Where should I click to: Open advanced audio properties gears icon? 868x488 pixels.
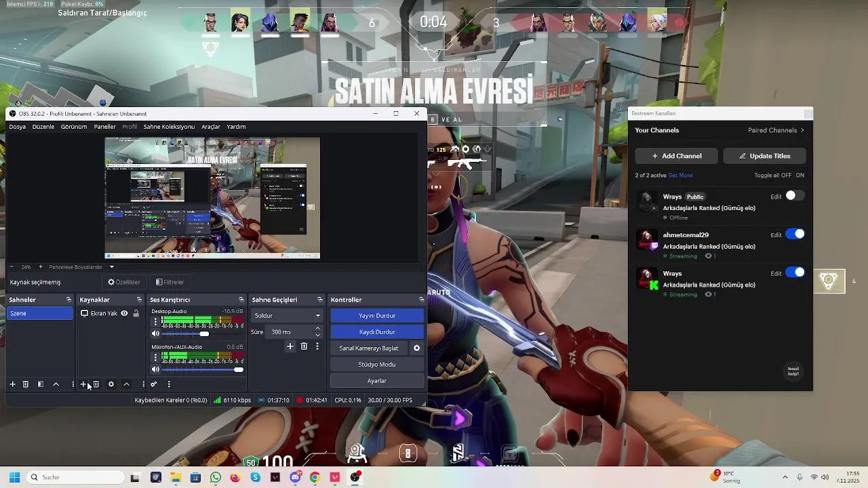(x=154, y=384)
